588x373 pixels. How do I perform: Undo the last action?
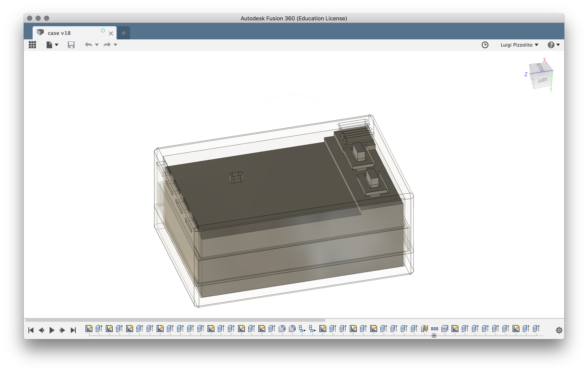click(88, 45)
